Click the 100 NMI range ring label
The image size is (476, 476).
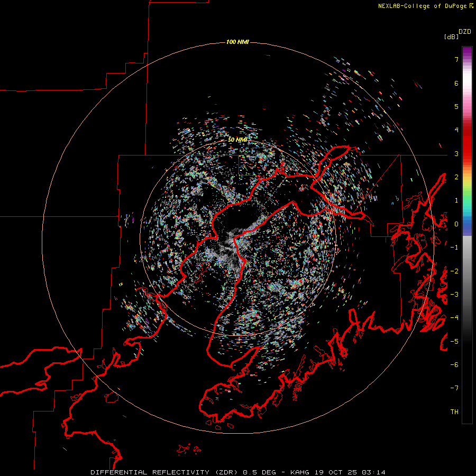237,42
